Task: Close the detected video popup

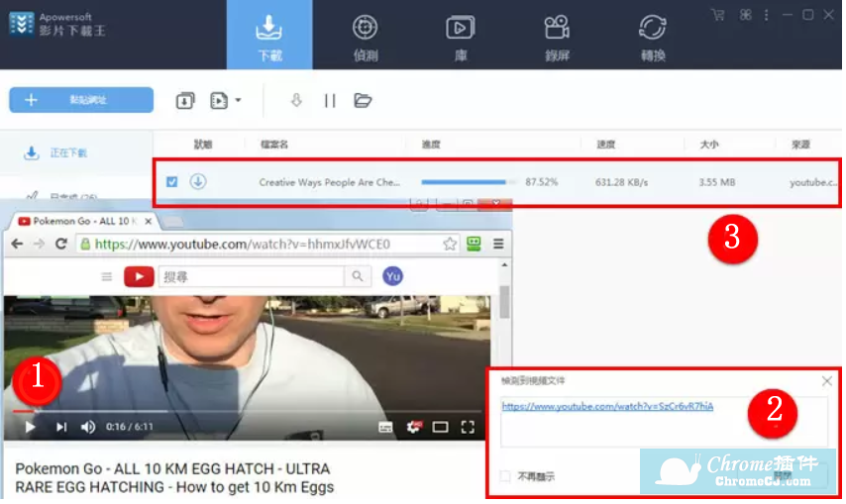Action: (x=826, y=381)
